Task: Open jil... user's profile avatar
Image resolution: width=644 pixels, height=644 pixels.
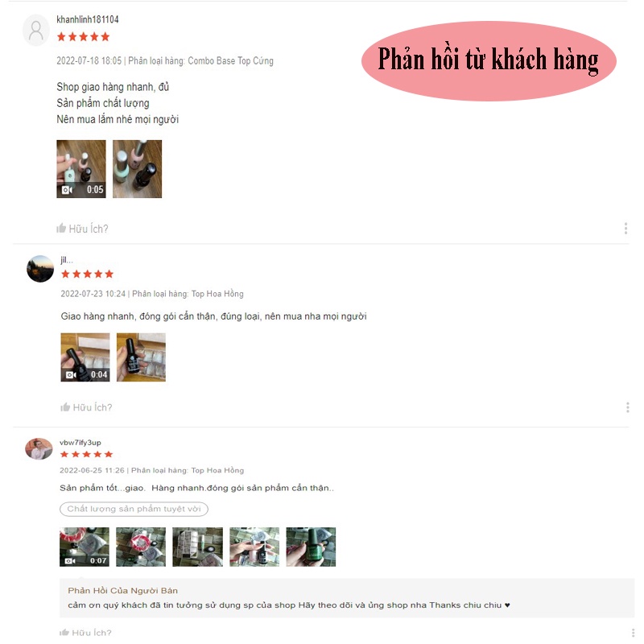Action: click(x=40, y=269)
